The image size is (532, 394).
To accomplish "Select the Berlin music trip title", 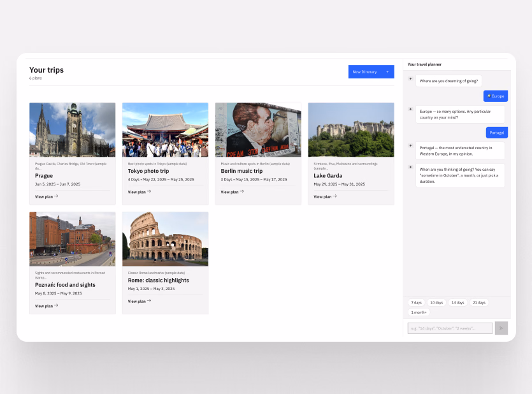I will [241, 171].
